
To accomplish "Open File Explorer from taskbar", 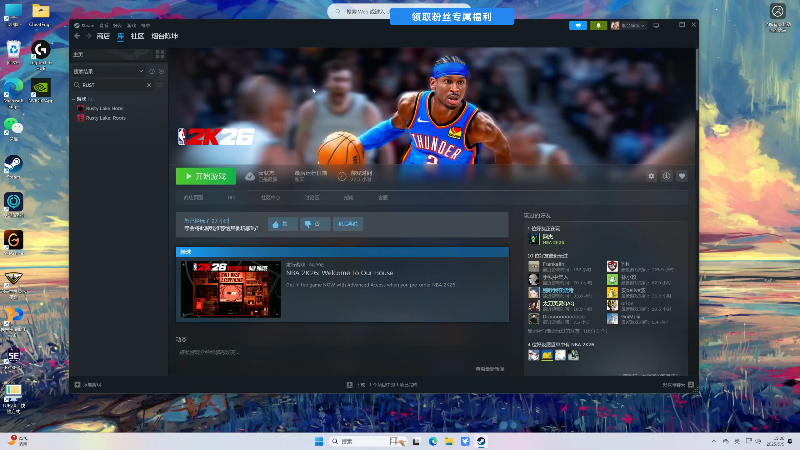I will point(449,441).
